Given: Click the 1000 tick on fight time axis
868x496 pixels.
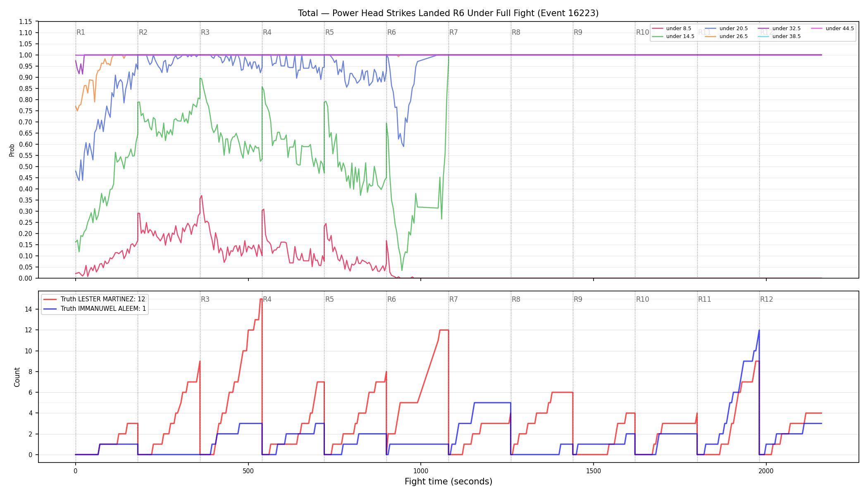Looking at the screenshot, I should 421,471.
